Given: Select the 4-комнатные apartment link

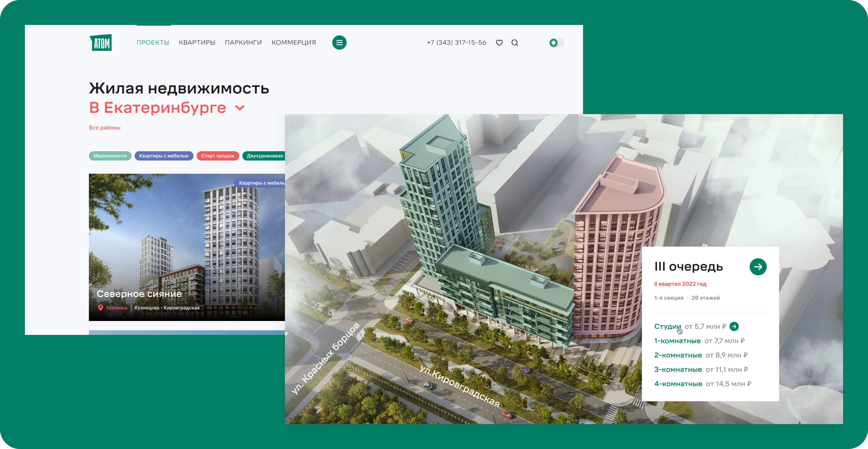Looking at the screenshot, I should (x=678, y=384).
